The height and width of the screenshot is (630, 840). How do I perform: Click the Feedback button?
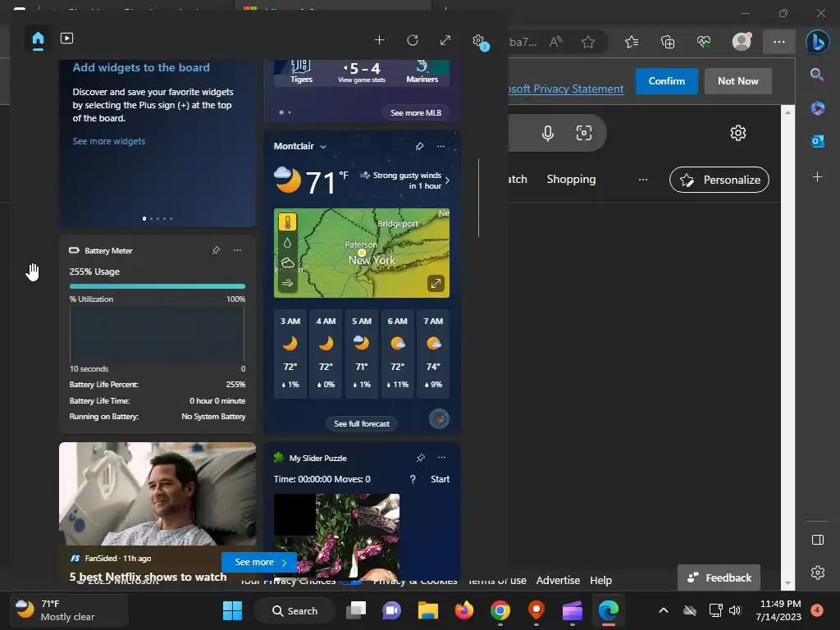(719, 578)
